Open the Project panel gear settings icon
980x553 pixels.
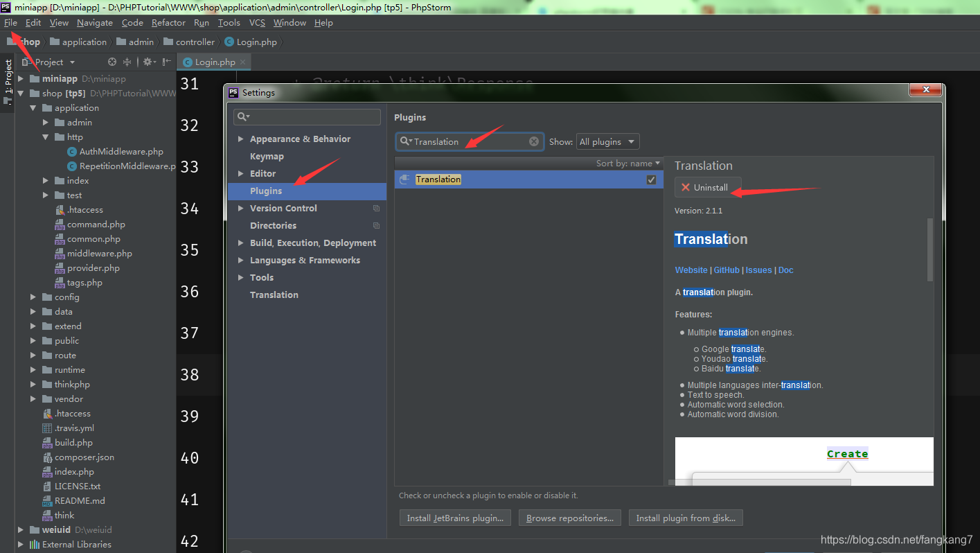(x=148, y=62)
